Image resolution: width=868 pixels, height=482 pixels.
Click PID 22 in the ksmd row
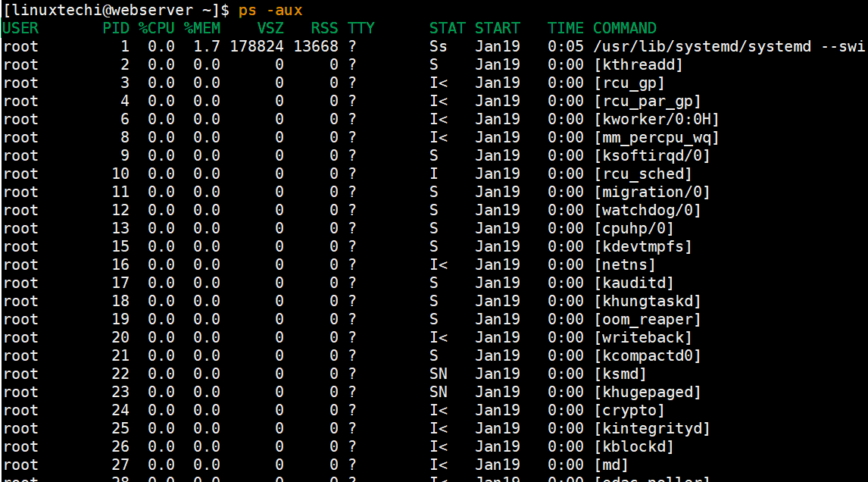click(x=120, y=374)
